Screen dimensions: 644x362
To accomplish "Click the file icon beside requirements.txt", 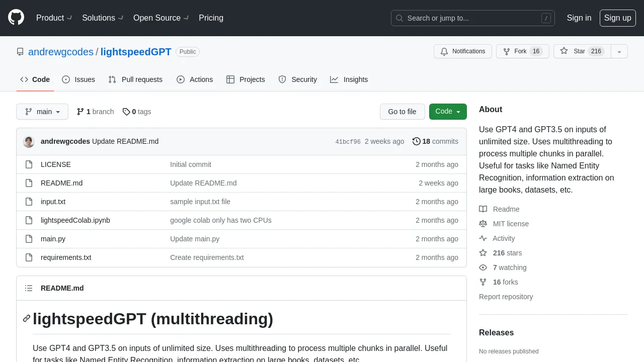I will [29, 257].
